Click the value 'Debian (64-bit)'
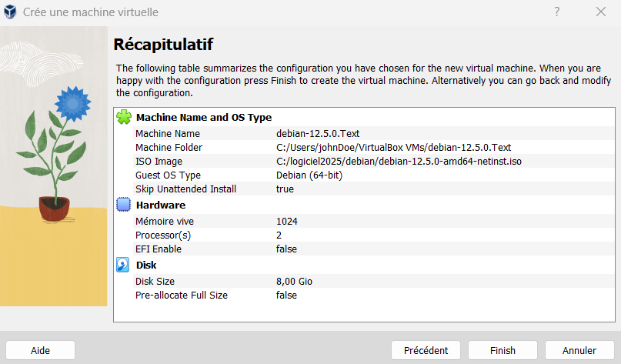This screenshot has width=621, height=364. (x=309, y=175)
